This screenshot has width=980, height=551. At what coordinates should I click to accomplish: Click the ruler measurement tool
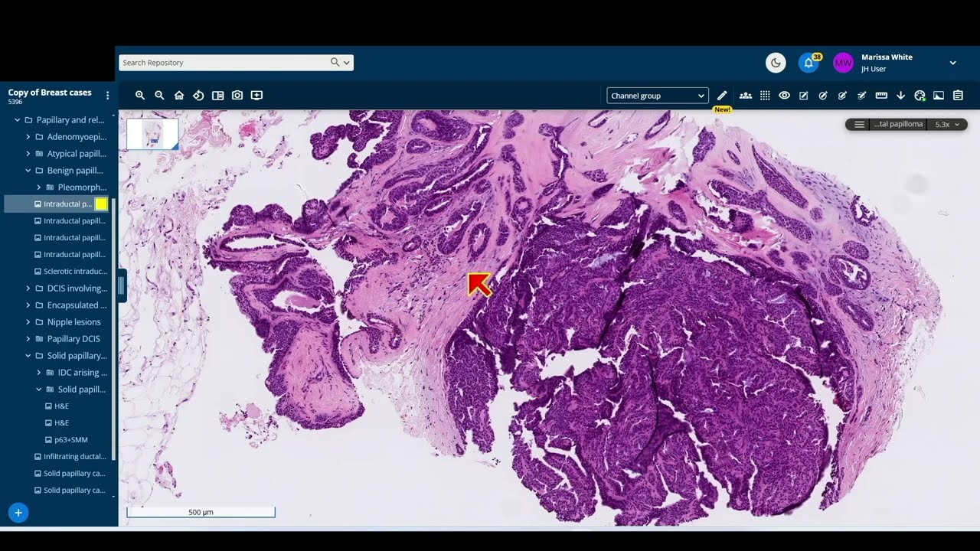[881, 96]
